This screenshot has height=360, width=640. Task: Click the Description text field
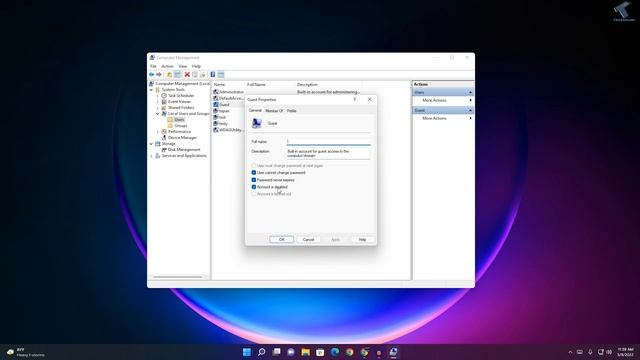pyautogui.click(x=329, y=153)
